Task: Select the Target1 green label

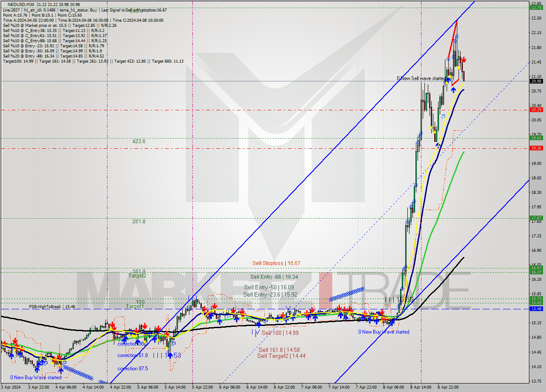Action: 135,306
